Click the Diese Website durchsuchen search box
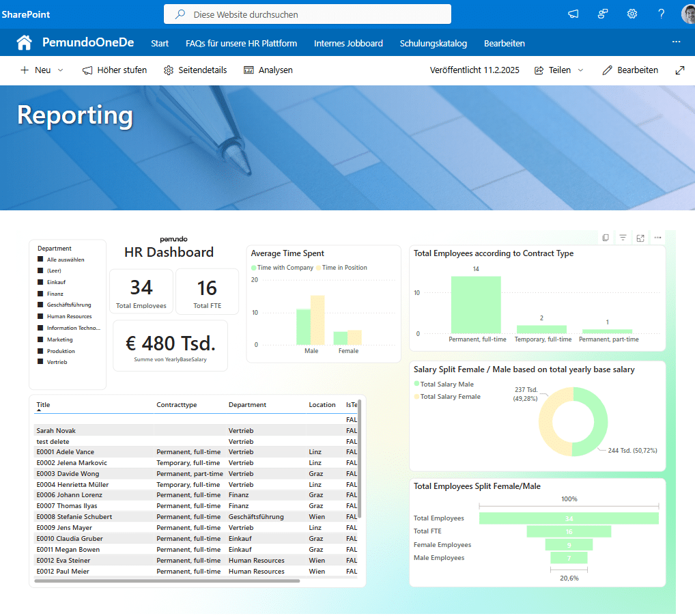Image resolution: width=695 pixels, height=616 pixels. click(x=307, y=14)
